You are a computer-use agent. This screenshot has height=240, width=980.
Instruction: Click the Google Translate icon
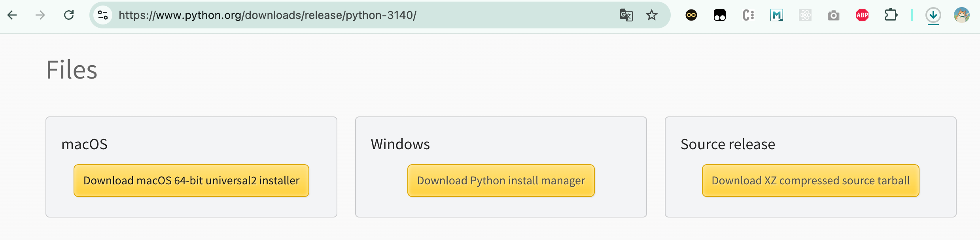pos(626,15)
